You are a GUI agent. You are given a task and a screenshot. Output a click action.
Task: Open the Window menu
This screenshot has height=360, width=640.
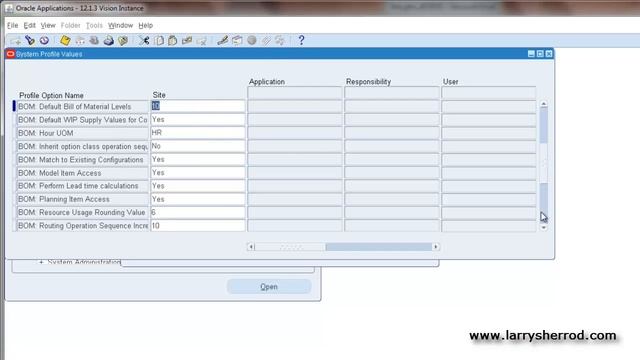coord(120,25)
